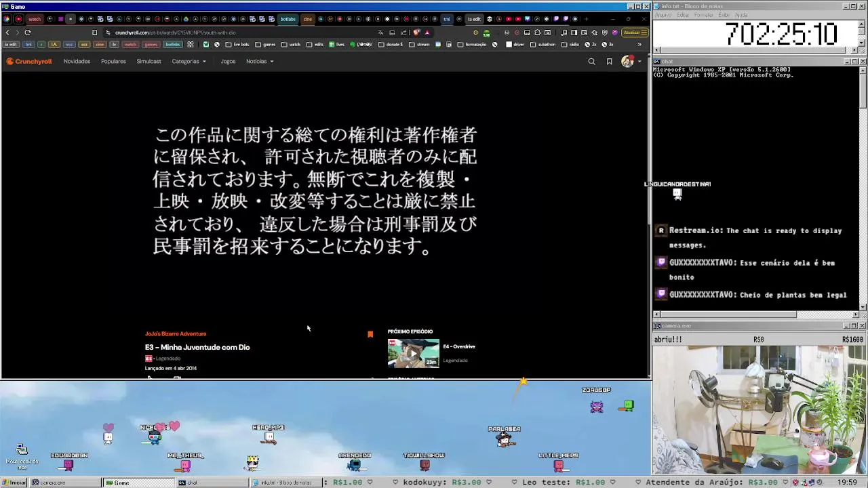Click the bookmark-page icon beside address bar
The image size is (868, 488).
pos(94,33)
